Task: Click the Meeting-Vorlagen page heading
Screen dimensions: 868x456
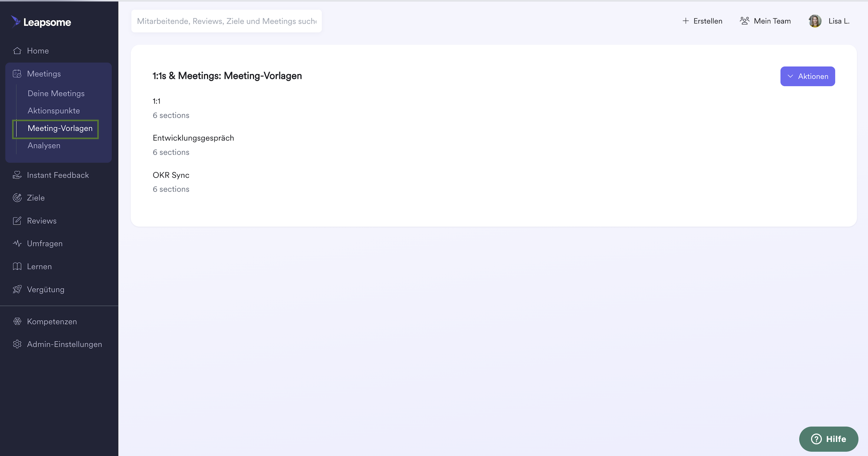Action: (x=227, y=76)
